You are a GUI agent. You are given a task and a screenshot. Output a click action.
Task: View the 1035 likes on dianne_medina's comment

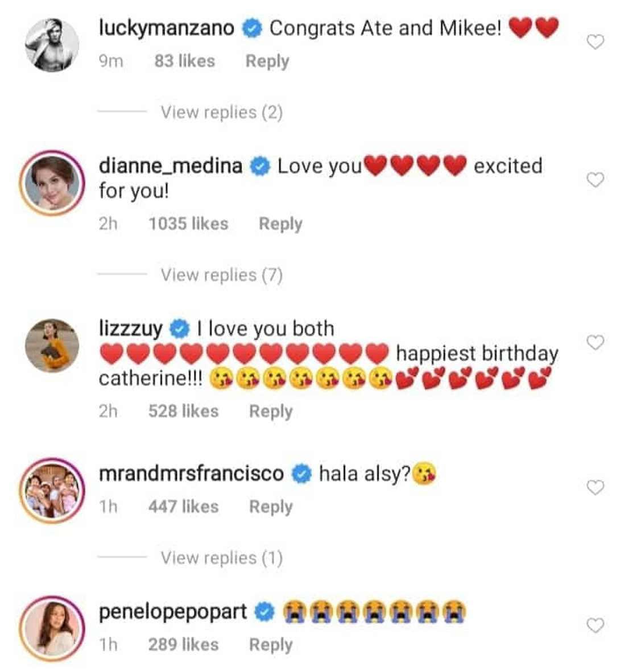(x=188, y=224)
